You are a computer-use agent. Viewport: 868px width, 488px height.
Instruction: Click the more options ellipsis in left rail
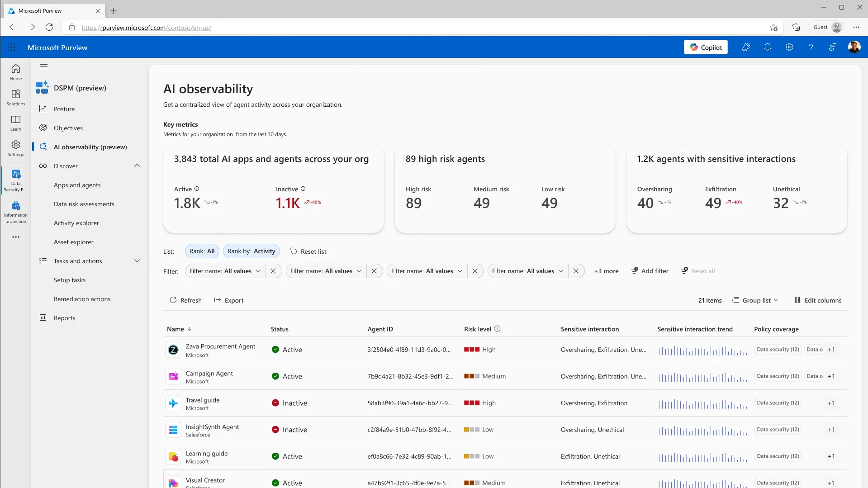[16, 237]
